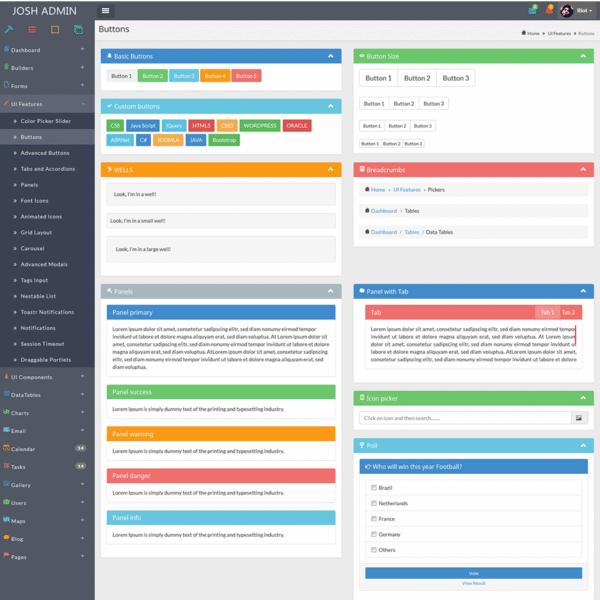Switch to Tab 2 in red panel
The width and height of the screenshot is (600, 600).
(x=568, y=312)
